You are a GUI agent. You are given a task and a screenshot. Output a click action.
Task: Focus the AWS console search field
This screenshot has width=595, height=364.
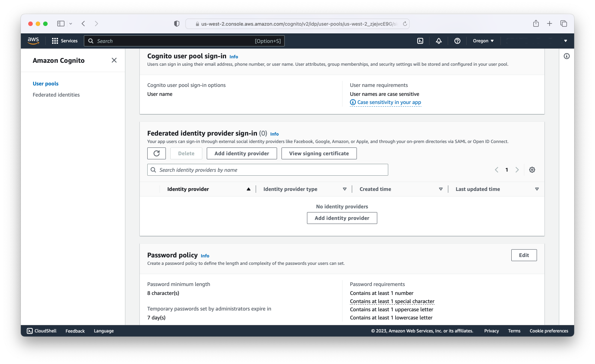point(184,41)
